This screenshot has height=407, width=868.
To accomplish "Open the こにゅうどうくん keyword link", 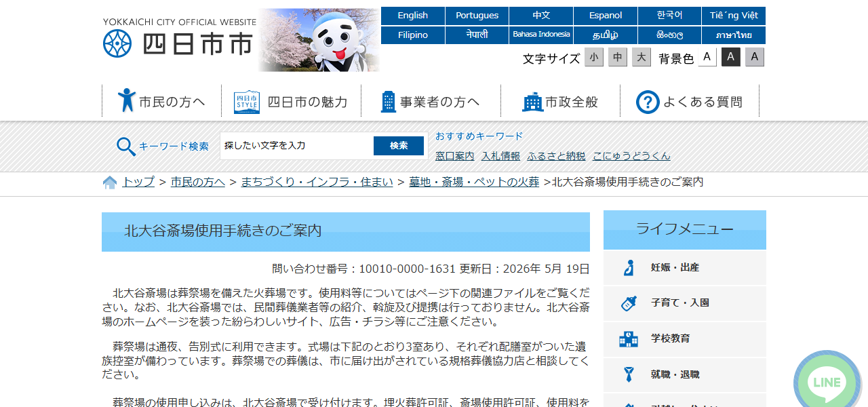I will (x=631, y=156).
